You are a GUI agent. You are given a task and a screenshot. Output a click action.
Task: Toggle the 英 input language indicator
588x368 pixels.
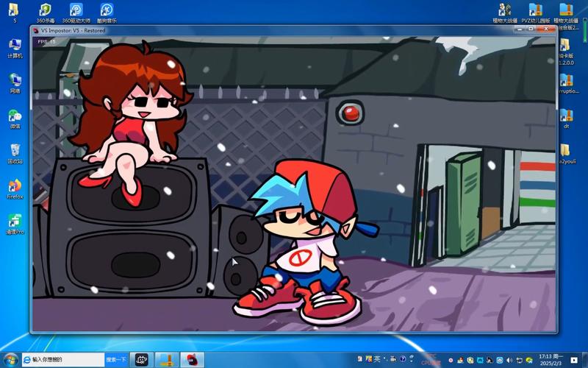[x=377, y=359]
